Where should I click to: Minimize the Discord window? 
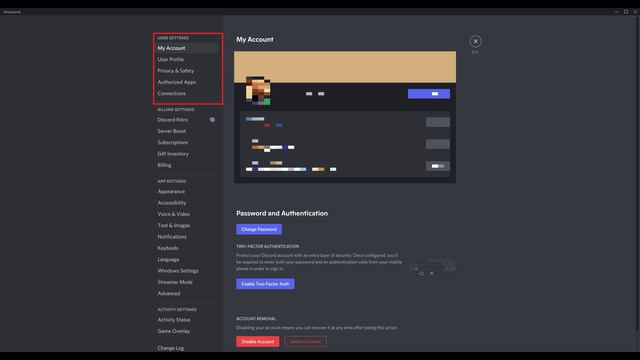616,12
